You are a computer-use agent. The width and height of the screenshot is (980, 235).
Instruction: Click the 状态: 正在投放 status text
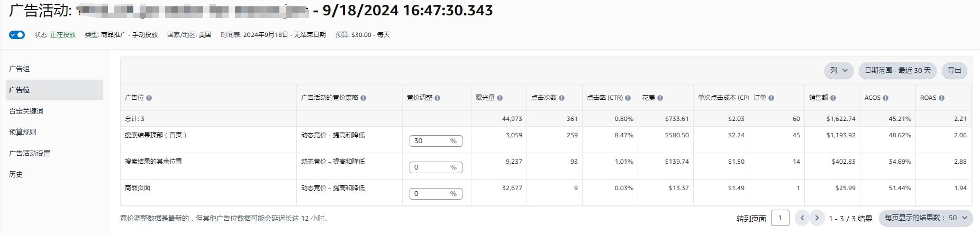coord(55,35)
